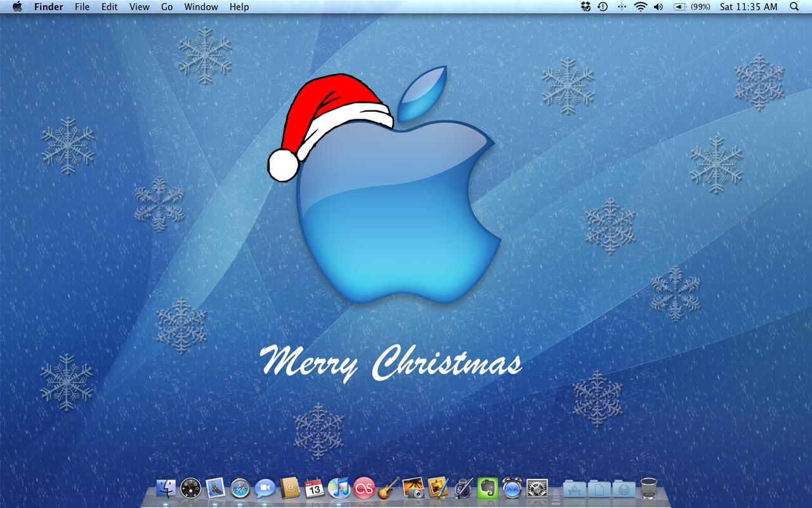Open the Applications folder stack in Dock
The width and height of the screenshot is (812, 508).
click(x=575, y=488)
